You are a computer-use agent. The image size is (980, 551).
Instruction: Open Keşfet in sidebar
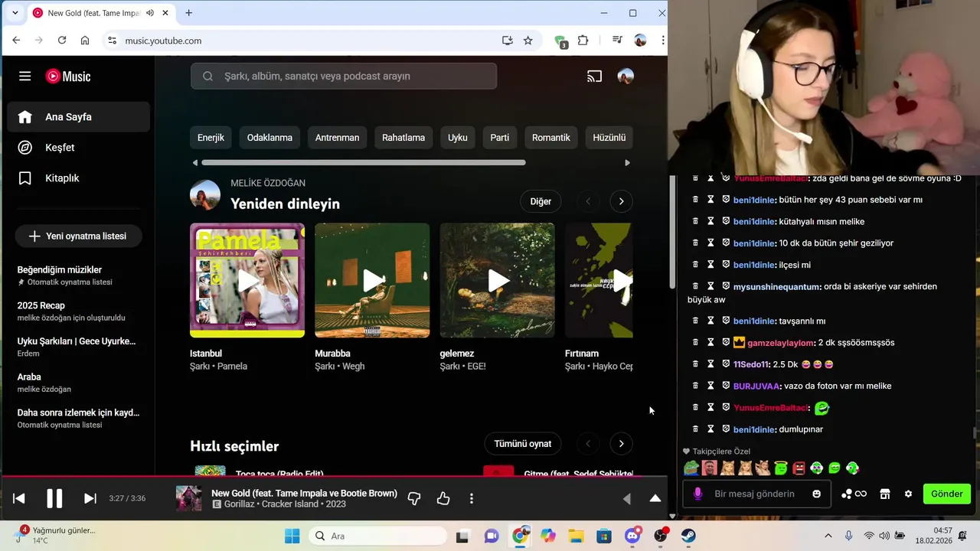[79, 148]
